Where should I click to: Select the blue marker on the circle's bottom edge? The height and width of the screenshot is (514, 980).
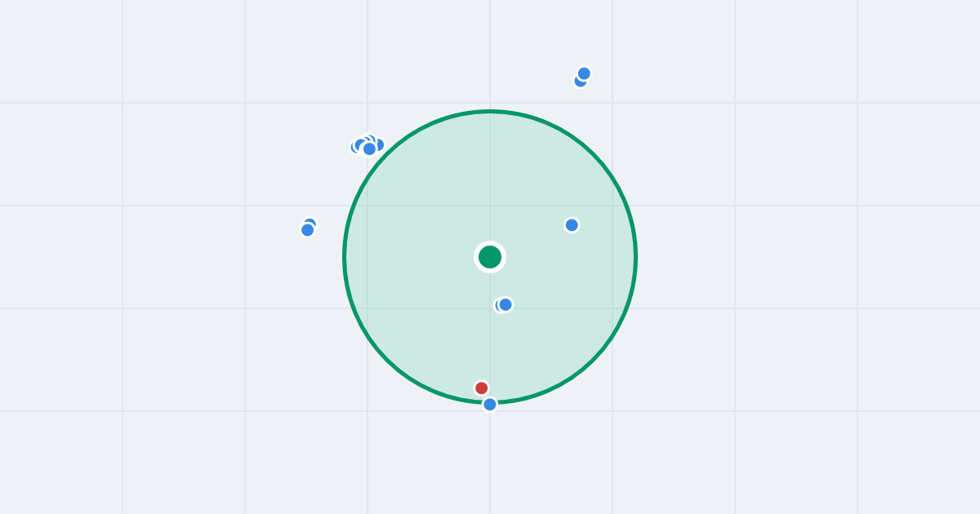(x=490, y=404)
